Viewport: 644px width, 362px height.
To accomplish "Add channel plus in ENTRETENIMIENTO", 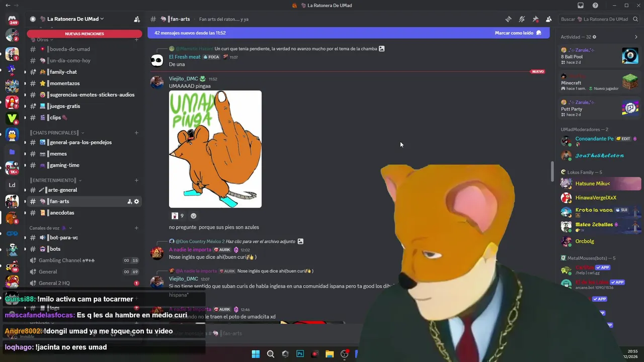I will [136, 180].
